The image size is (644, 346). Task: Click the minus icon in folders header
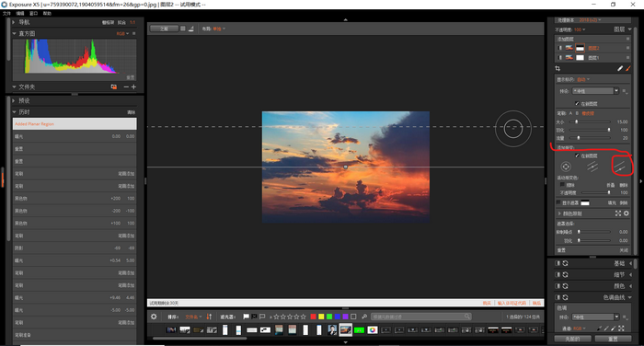point(126,86)
